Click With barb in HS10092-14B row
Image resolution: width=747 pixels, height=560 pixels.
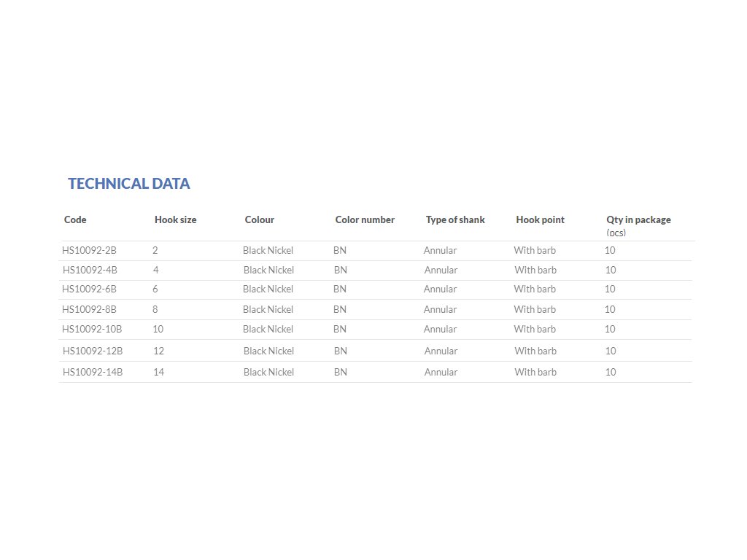pyautogui.click(x=535, y=372)
